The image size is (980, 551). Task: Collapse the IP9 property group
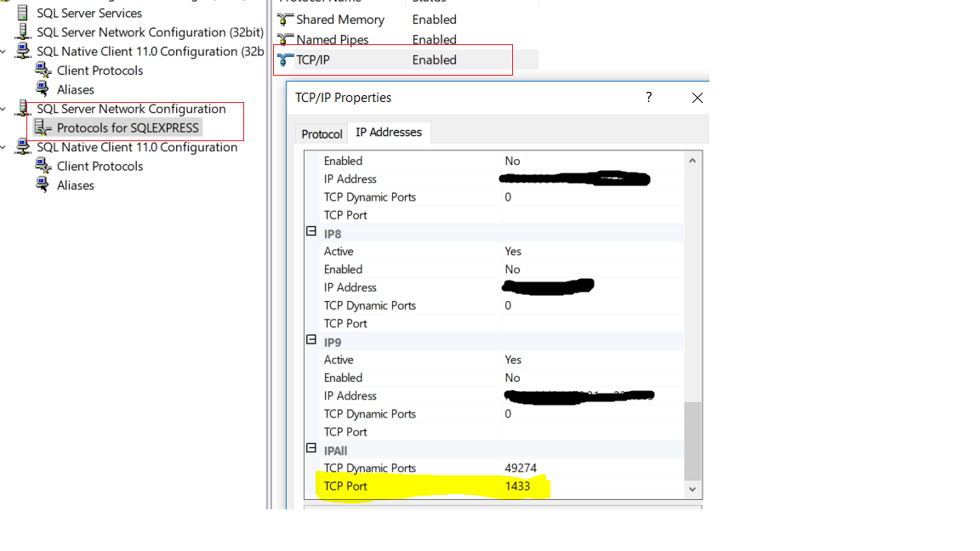311,340
